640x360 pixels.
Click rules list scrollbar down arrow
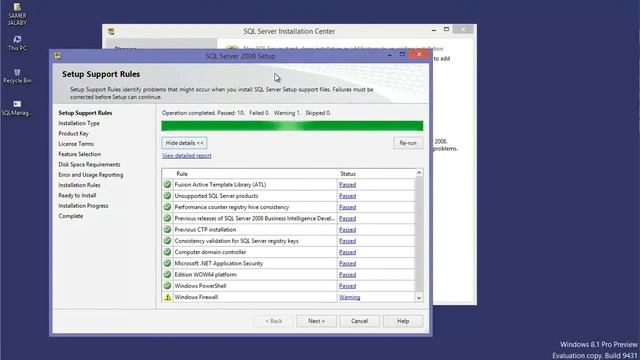[x=419, y=298]
